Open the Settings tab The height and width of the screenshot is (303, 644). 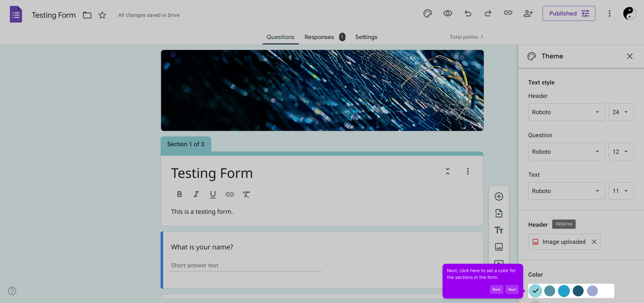coord(366,37)
